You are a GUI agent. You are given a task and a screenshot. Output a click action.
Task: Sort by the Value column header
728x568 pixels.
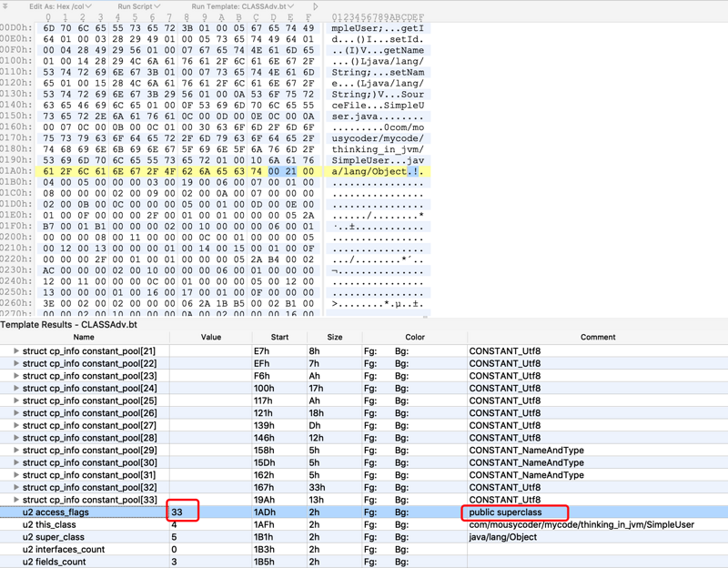point(211,337)
